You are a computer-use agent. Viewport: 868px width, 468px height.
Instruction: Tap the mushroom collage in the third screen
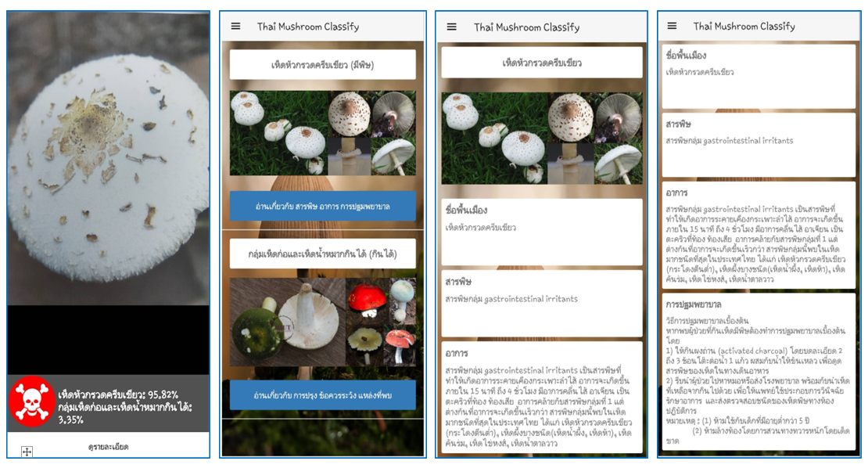[x=541, y=139]
